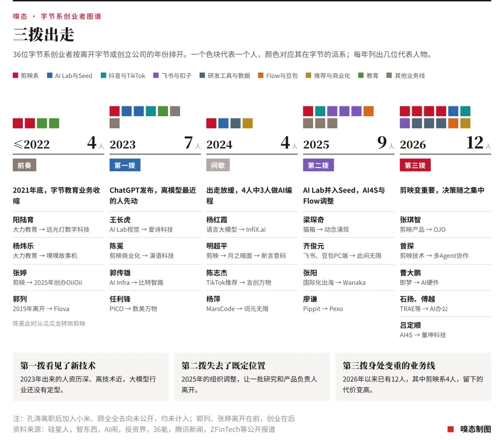Click the ≤2022 year heading
The height and width of the screenshot is (440, 504).
coord(32,144)
